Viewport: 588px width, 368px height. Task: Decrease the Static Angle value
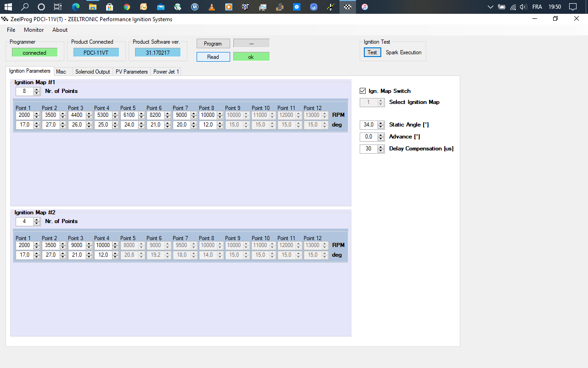(x=381, y=126)
